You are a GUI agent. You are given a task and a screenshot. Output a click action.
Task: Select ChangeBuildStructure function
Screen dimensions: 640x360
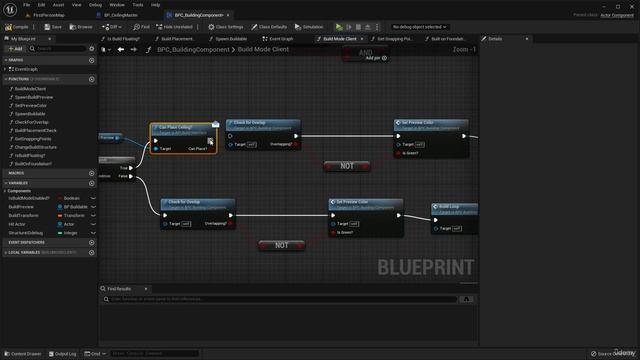point(36,147)
